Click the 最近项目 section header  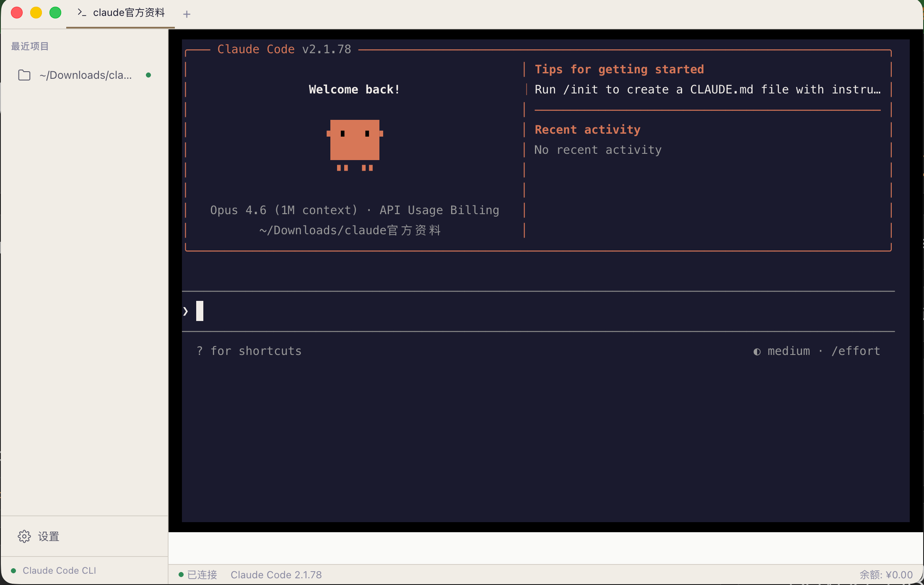(30, 46)
